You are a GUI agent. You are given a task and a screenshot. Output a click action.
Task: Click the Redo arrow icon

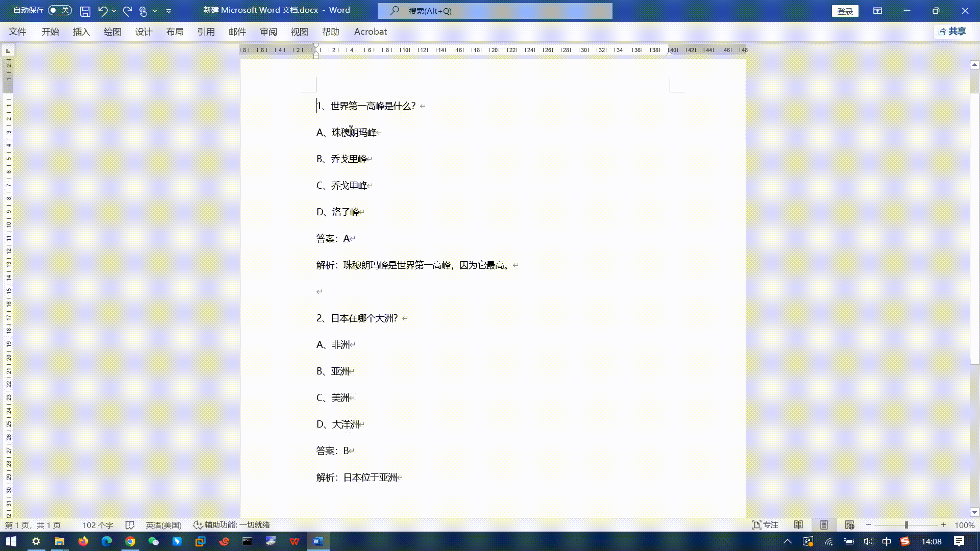pos(128,11)
